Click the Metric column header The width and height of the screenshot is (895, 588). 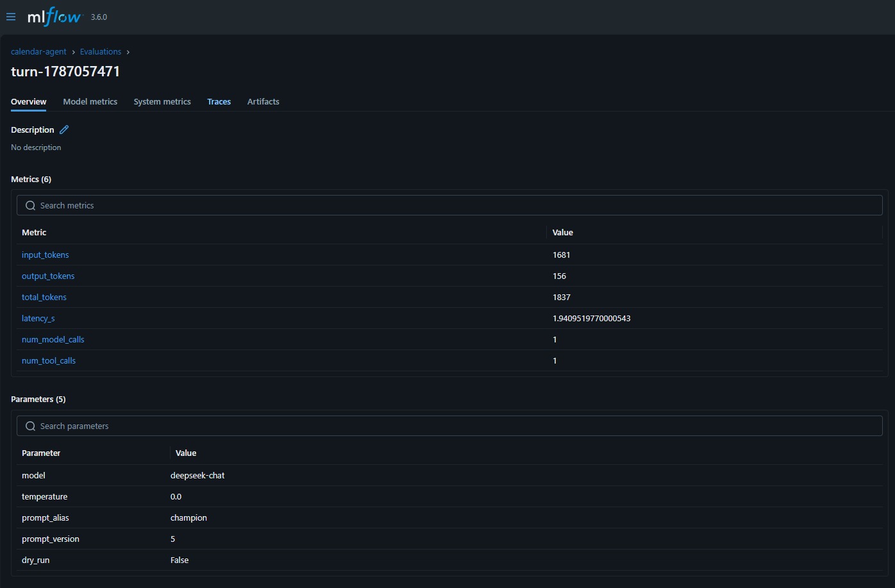click(34, 232)
